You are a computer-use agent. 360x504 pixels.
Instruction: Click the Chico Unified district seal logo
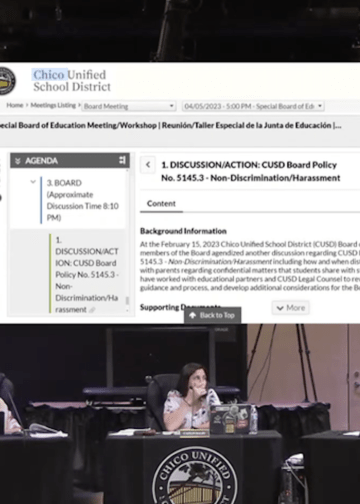pyautogui.click(x=7, y=81)
